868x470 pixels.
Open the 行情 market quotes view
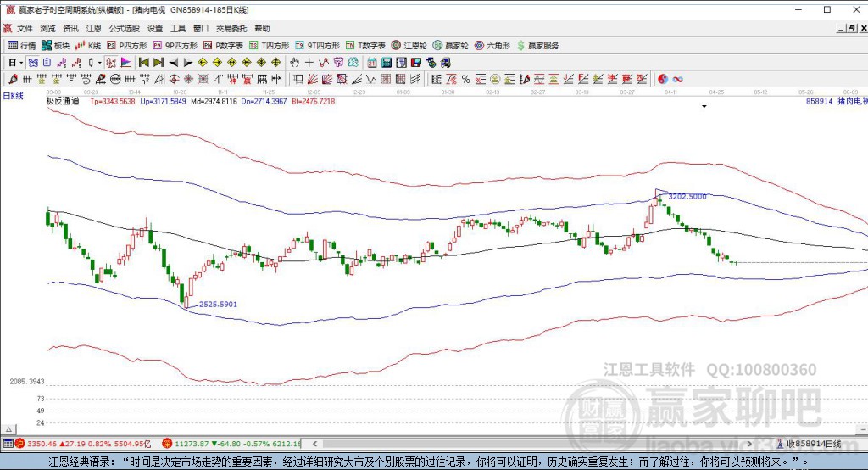point(22,46)
